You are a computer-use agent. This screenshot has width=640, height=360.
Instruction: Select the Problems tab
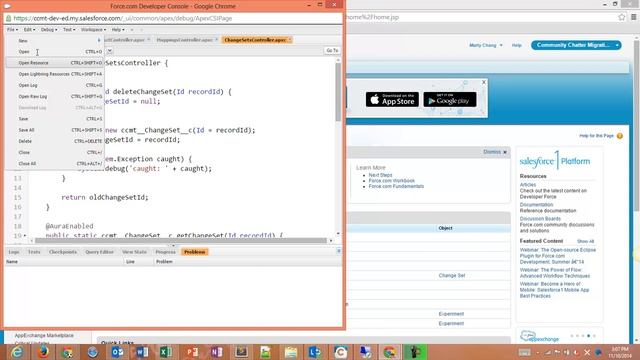pyautogui.click(x=195, y=252)
